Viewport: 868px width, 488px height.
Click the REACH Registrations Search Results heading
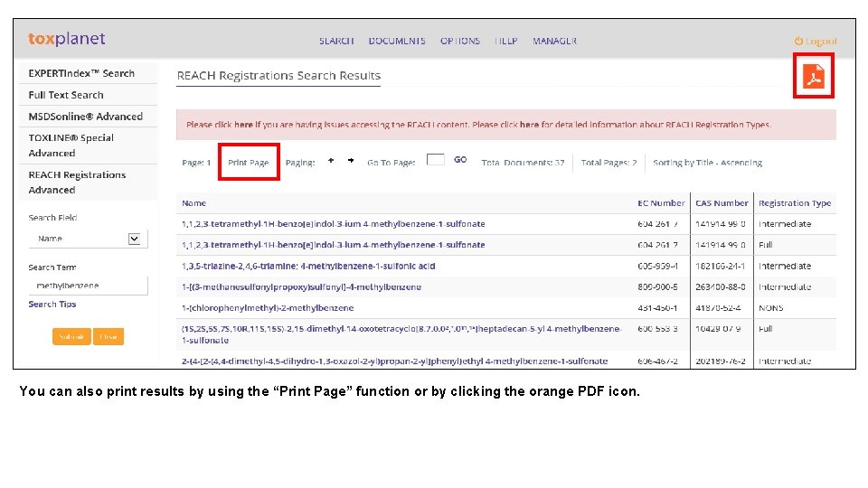tap(278, 75)
